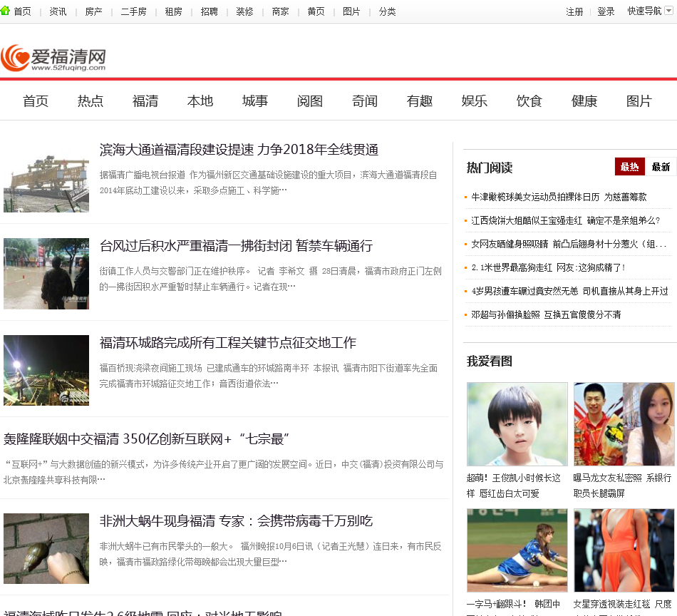Select 健康 in the main navigation
677x616 pixels.
(584, 101)
